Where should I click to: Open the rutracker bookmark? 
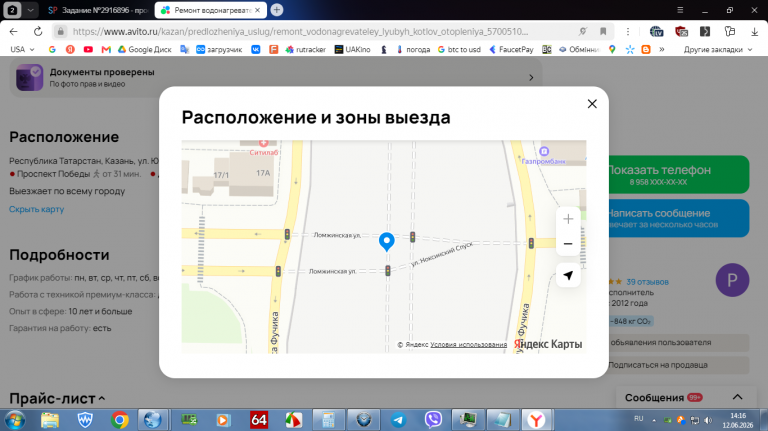click(x=306, y=49)
